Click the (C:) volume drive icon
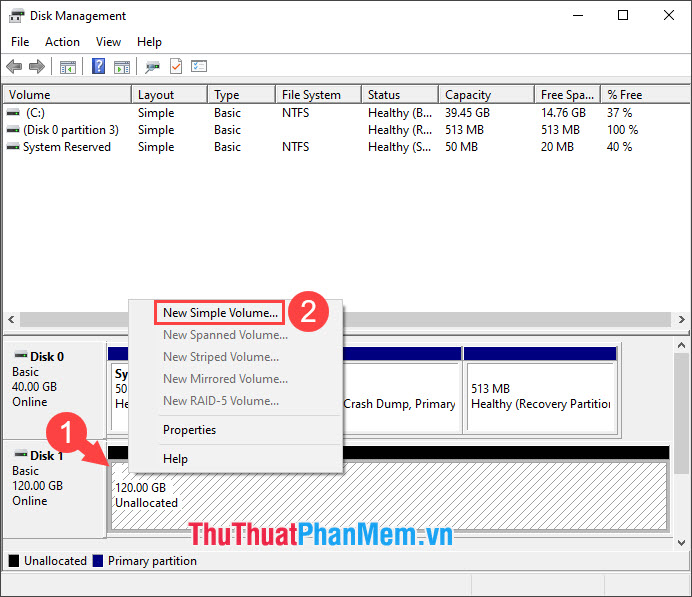Screen dimensions: 692x597 13,113
